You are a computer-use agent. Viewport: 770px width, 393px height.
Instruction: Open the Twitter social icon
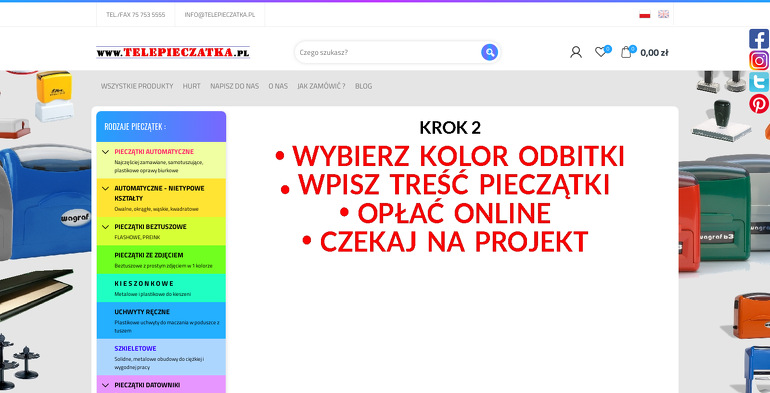click(x=759, y=82)
